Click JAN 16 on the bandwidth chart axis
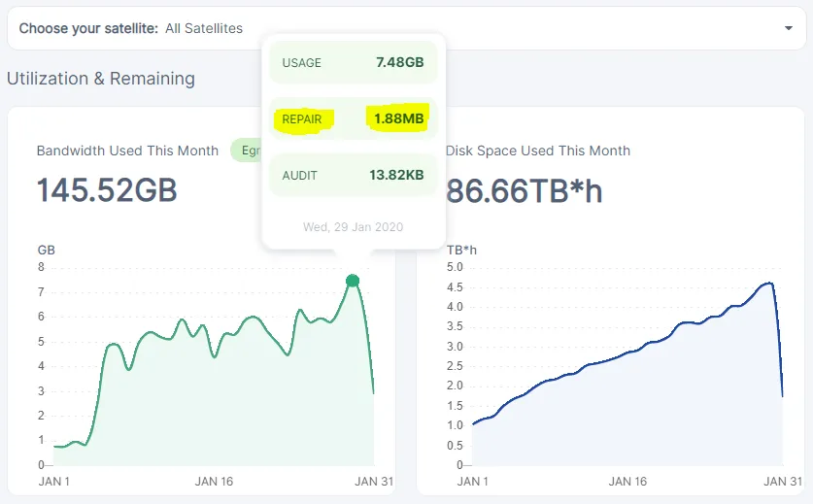813x504 pixels. point(214,481)
